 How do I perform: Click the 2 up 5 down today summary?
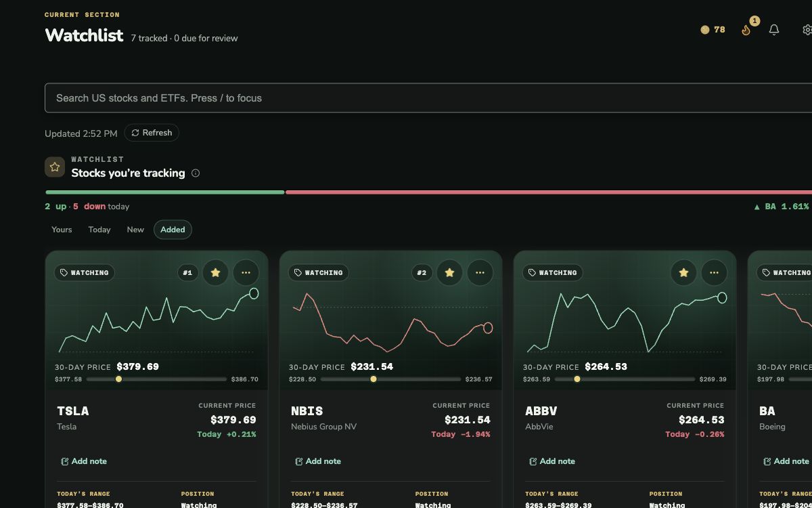[87, 207]
